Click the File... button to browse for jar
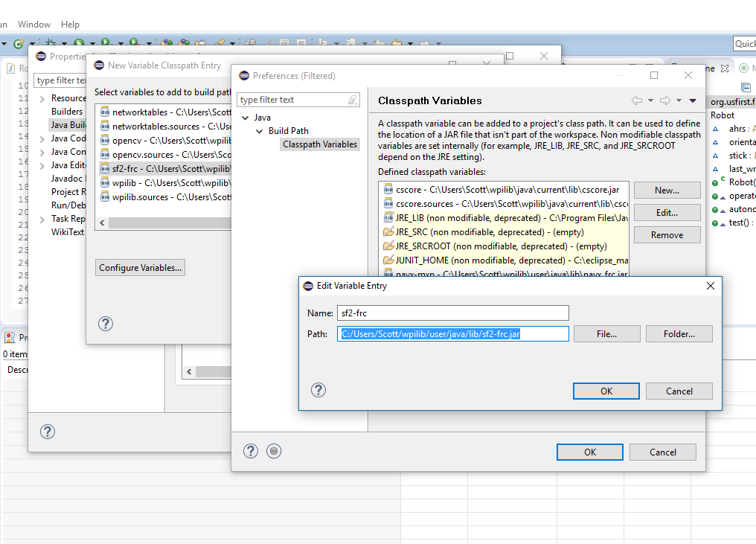756x544 pixels. click(x=606, y=334)
